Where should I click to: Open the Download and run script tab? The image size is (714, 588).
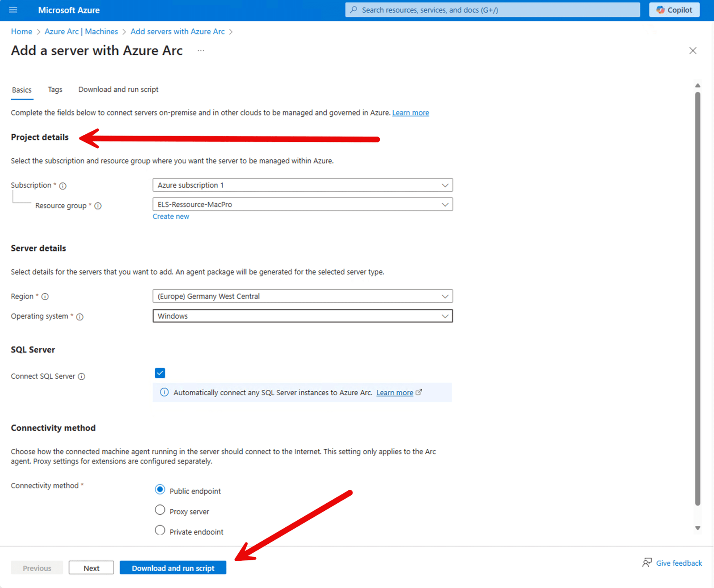(x=118, y=89)
